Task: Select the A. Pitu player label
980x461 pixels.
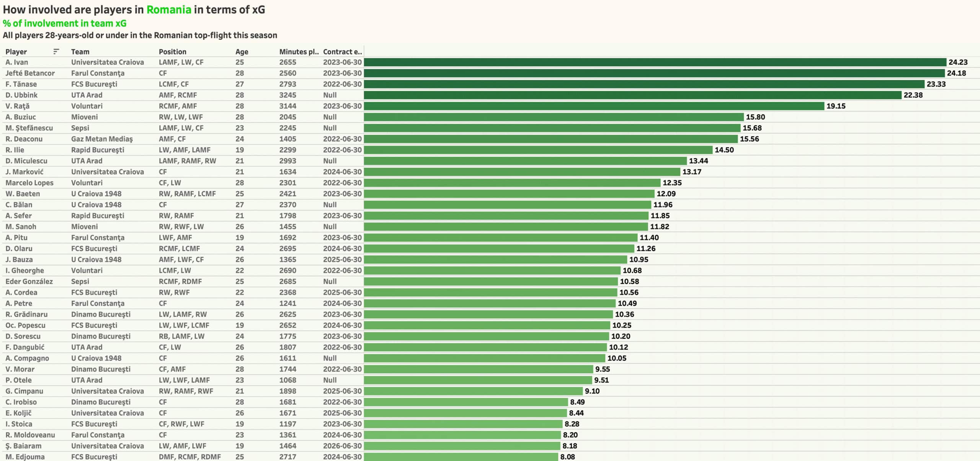Action: tap(16, 238)
